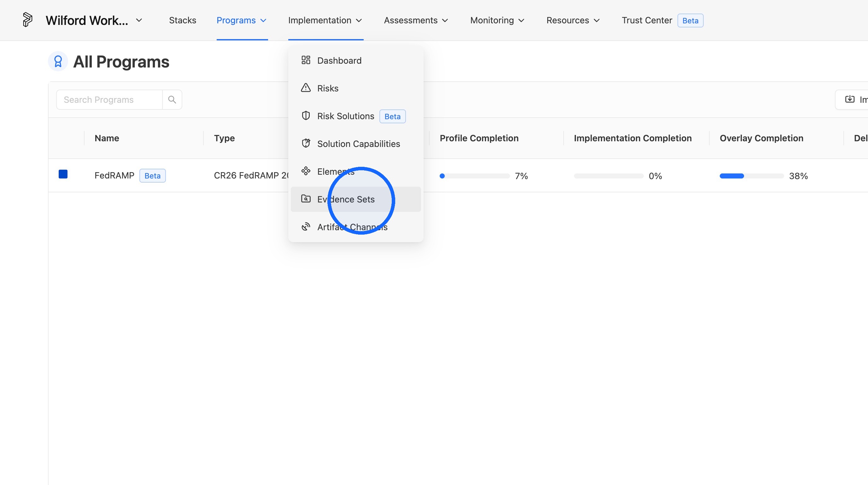Click the CR26 FedRAMP type cell
Image resolution: width=868 pixels, height=485 pixels.
(251, 175)
